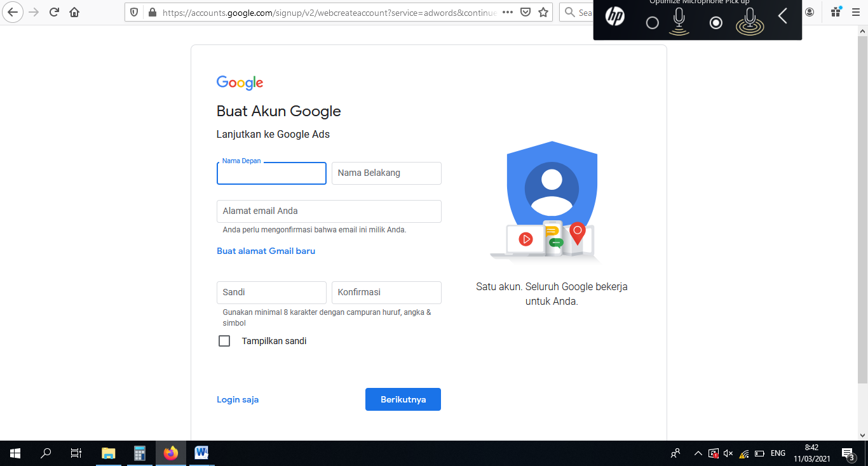Open the Buat alamat Gmail baru link
868x466 pixels.
266,251
